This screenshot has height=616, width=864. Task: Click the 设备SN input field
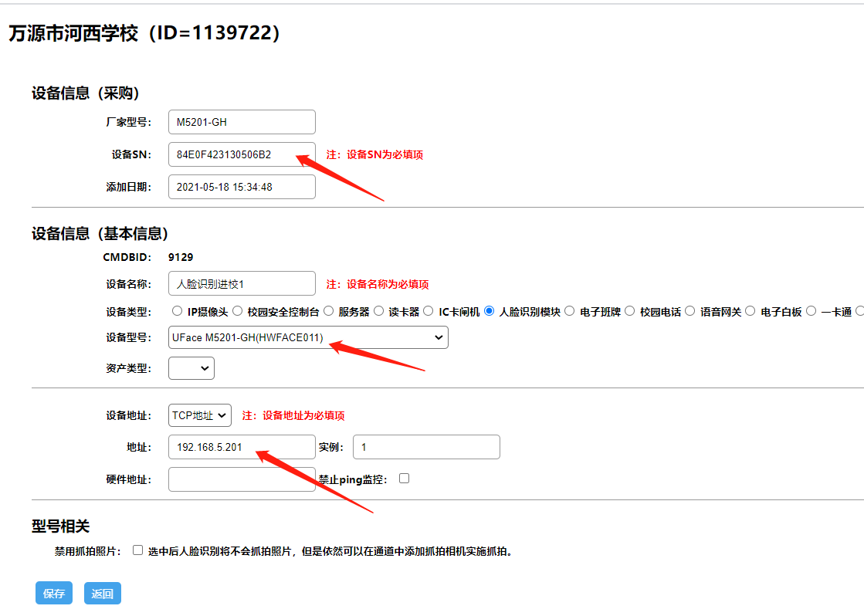pos(242,154)
